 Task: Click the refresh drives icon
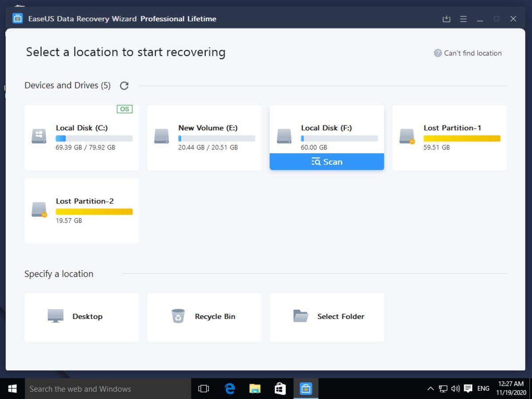tap(124, 86)
